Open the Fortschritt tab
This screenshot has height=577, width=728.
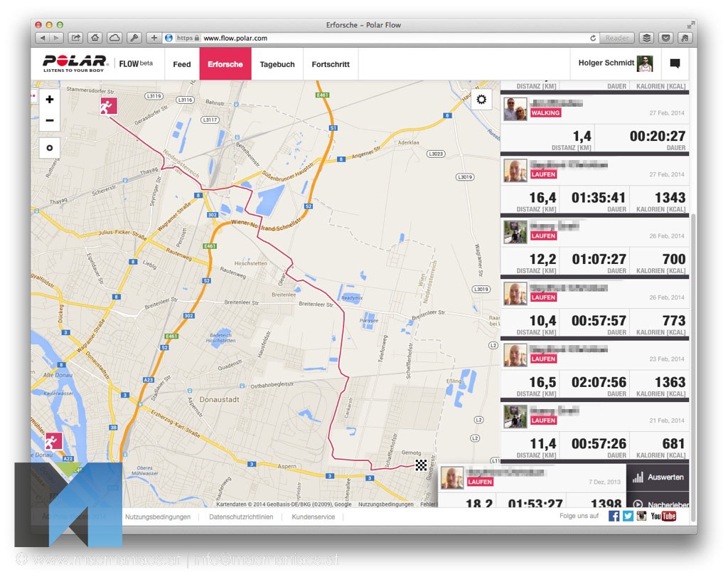tap(331, 64)
